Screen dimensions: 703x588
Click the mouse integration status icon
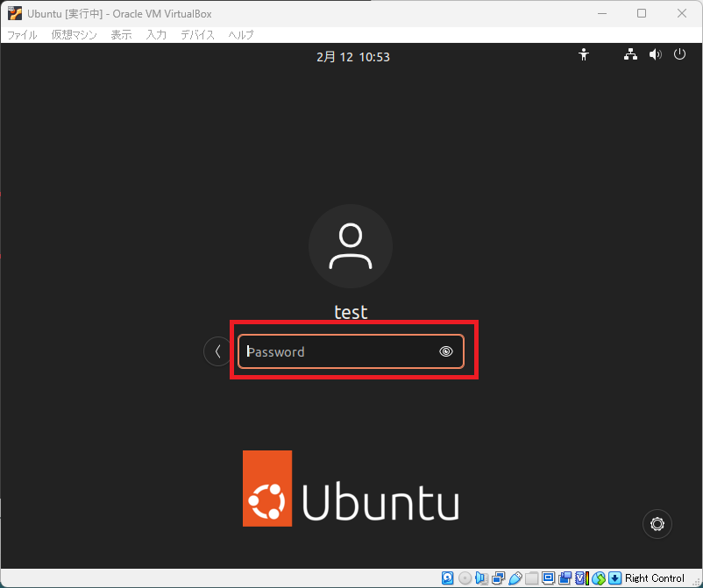point(599,577)
